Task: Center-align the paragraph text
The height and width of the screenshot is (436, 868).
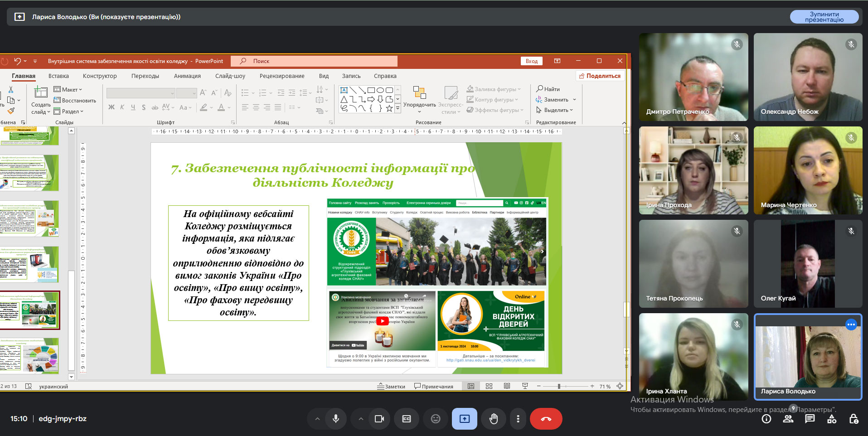Action: 256,107
